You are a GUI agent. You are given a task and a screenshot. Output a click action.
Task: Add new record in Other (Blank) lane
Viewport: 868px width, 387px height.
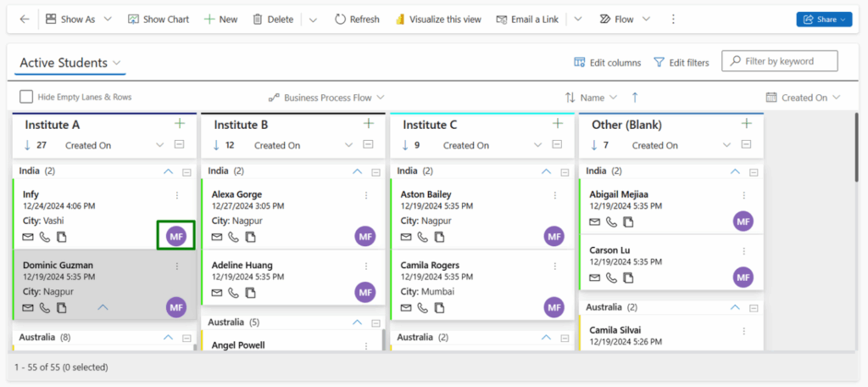pyautogui.click(x=746, y=123)
